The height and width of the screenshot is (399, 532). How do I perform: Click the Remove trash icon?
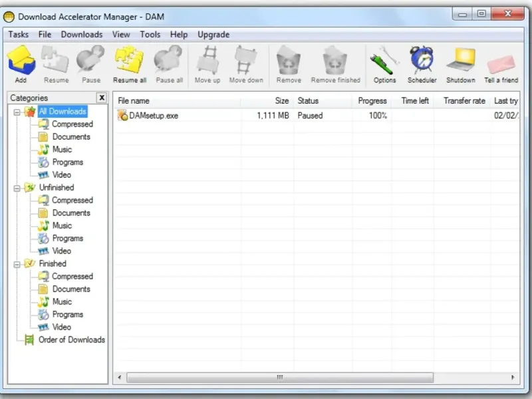click(x=289, y=61)
